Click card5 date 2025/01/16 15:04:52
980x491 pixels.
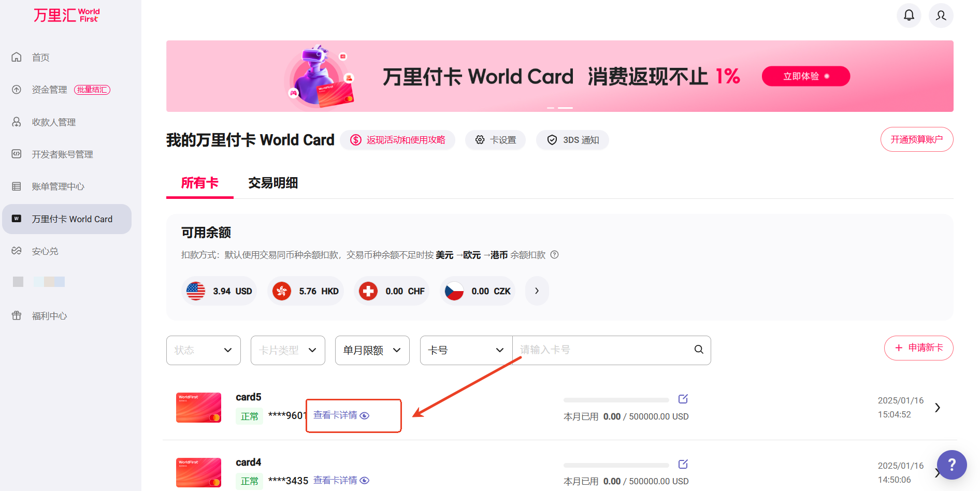click(901, 408)
